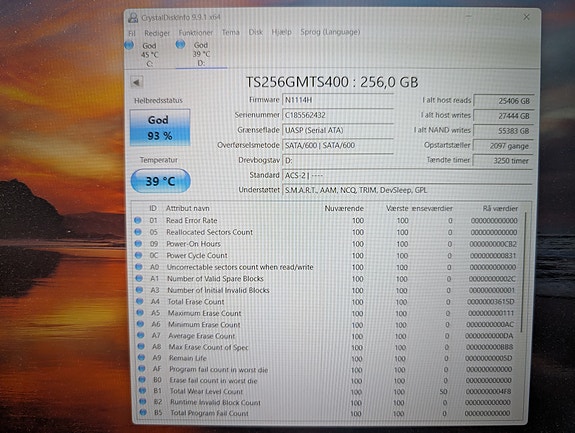Select the D: drive status orb
575x433 pixels.
click(x=180, y=44)
